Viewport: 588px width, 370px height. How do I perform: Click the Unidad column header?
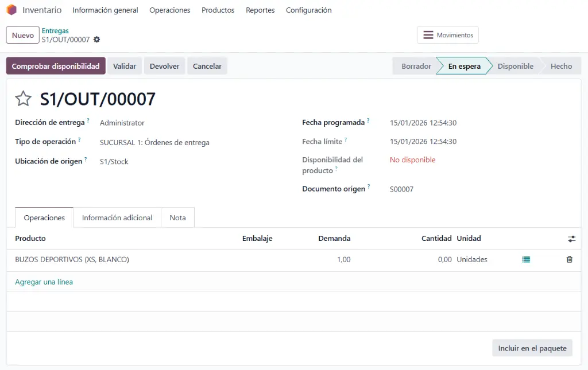(469, 239)
